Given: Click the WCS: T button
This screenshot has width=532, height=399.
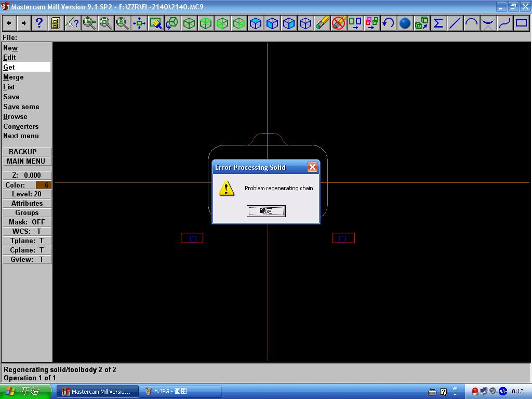Looking at the screenshot, I should [27, 231].
